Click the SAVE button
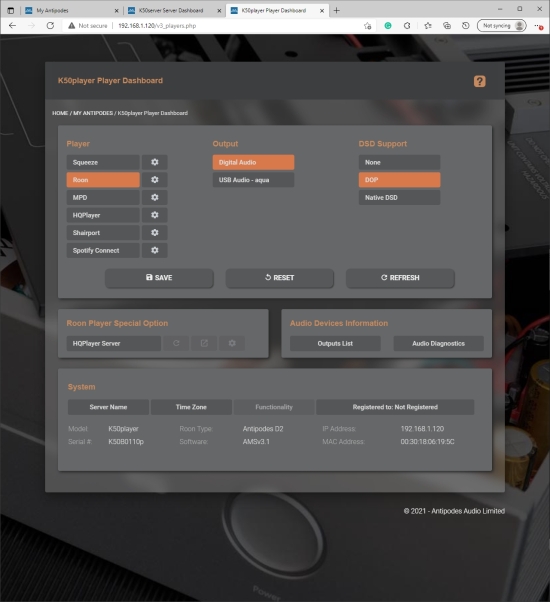550x602 pixels. click(x=159, y=278)
